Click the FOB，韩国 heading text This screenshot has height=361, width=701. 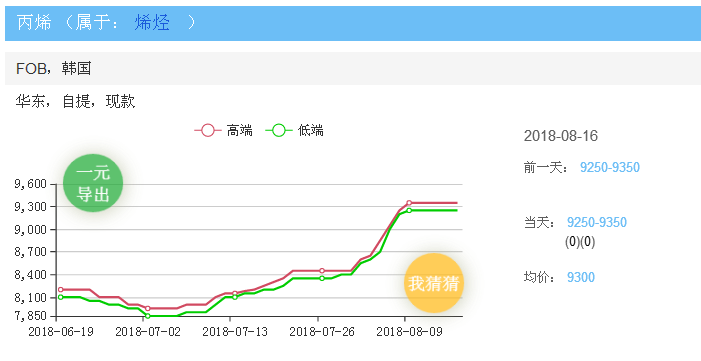[54, 68]
